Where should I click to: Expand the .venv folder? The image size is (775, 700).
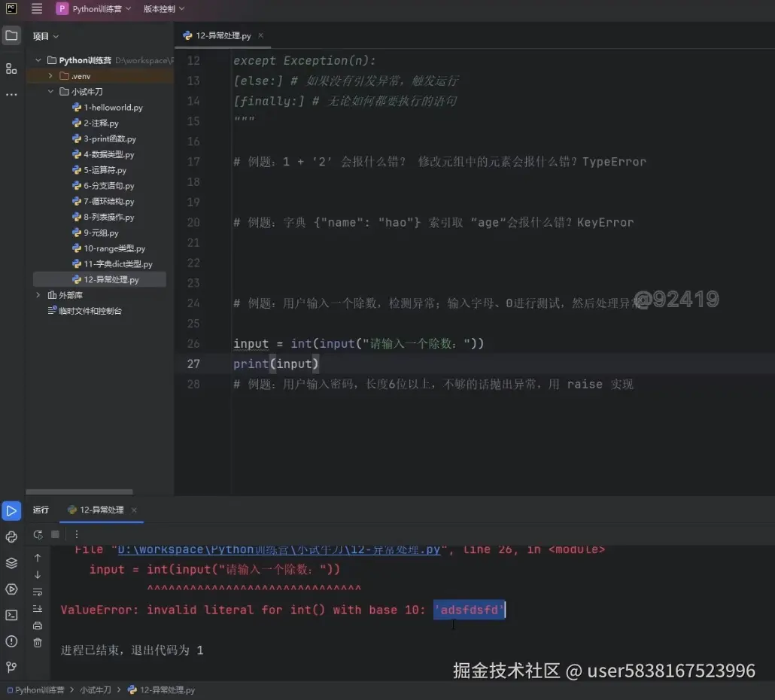point(50,75)
